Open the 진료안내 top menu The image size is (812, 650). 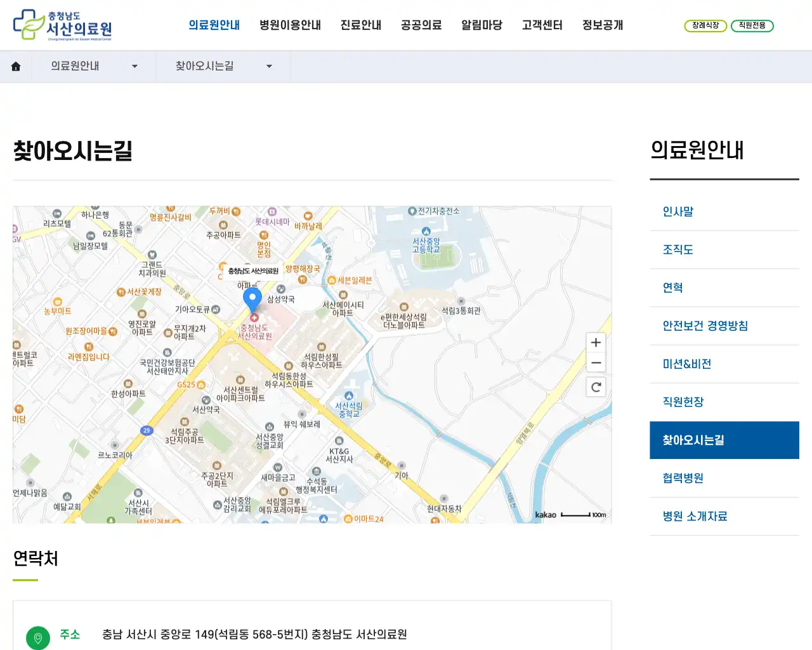pos(361,25)
